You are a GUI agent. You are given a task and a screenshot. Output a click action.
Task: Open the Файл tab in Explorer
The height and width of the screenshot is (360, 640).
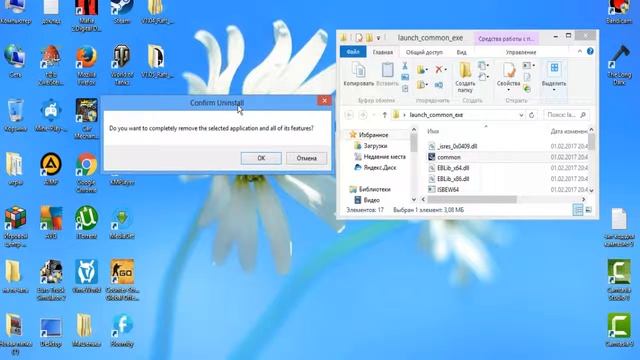click(x=353, y=52)
